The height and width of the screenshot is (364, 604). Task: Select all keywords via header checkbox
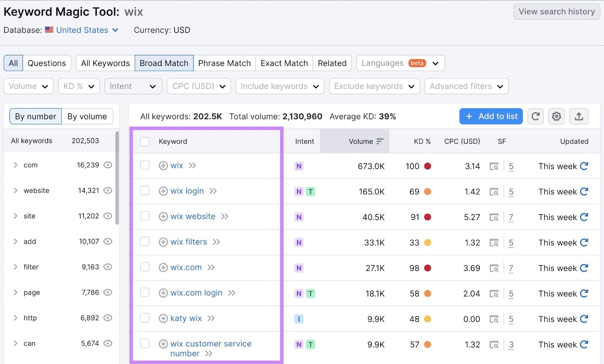[145, 141]
